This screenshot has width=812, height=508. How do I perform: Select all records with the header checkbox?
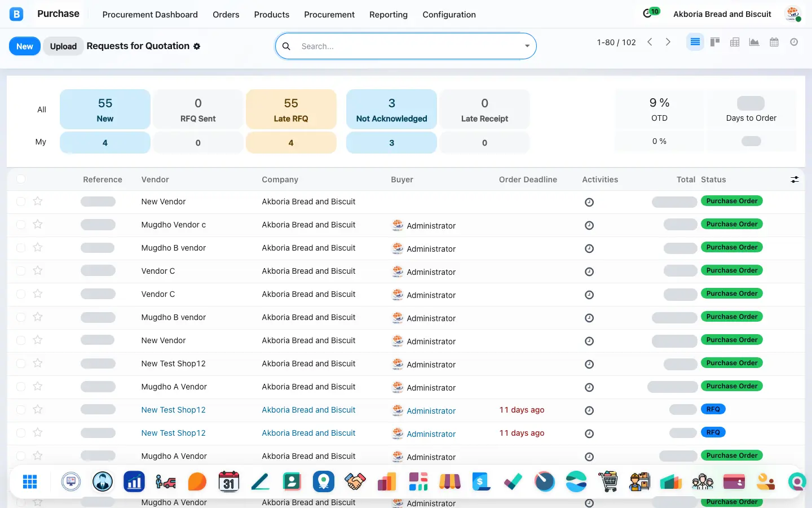pos(21,179)
